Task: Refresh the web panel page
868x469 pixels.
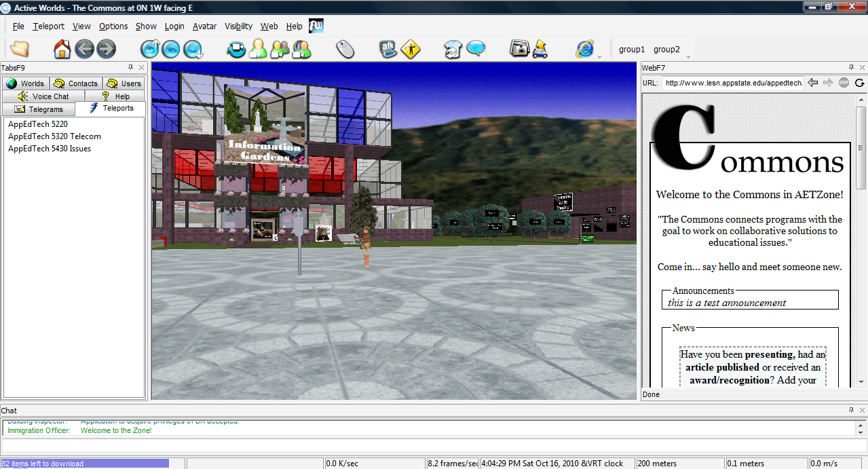Action: (859, 83)
